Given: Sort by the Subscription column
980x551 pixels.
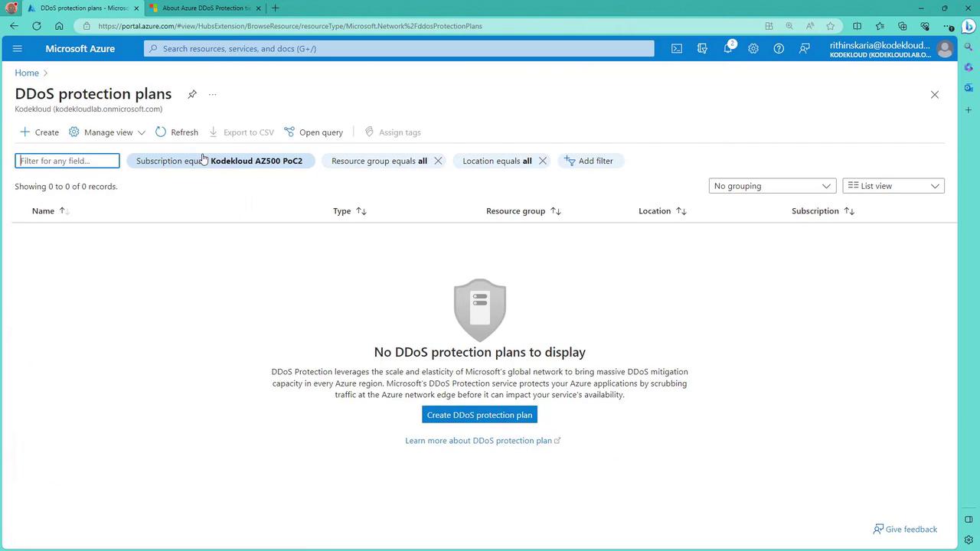Looking at the screenshot, I should 823,211.
